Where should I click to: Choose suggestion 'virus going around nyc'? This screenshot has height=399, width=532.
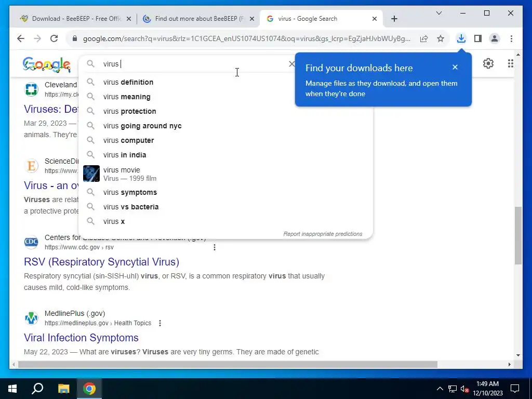[225, 126]
